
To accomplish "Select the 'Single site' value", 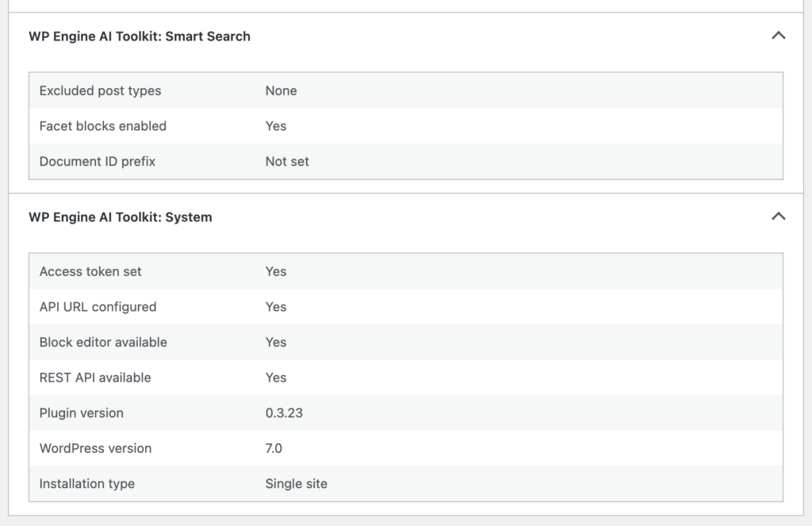I will (297, 483).
